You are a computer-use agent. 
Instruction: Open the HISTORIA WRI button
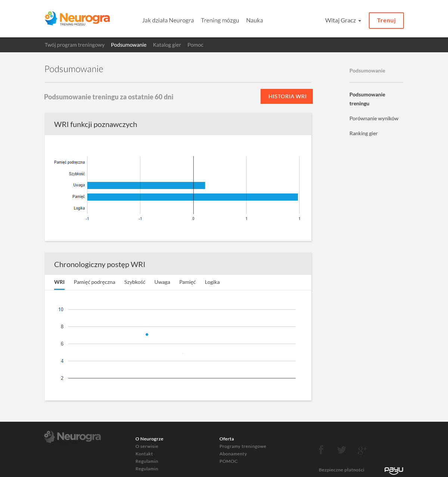click(x=287, y=96)
